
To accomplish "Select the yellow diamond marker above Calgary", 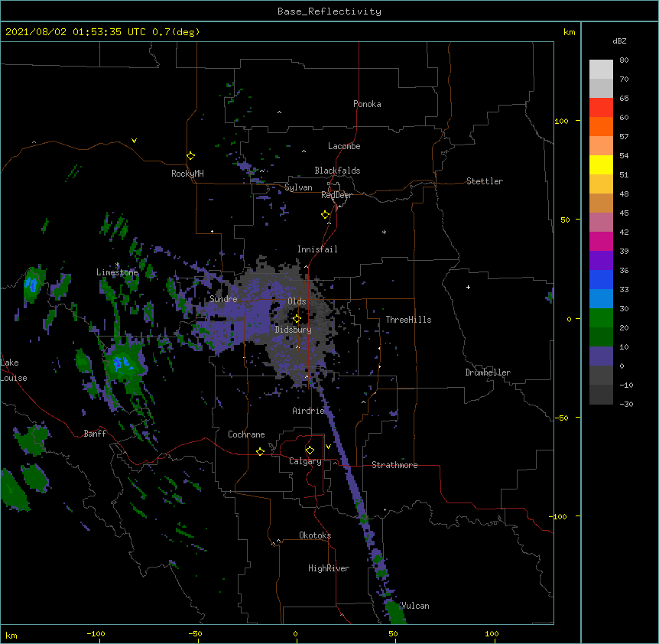I will click(x=310, y=450).
